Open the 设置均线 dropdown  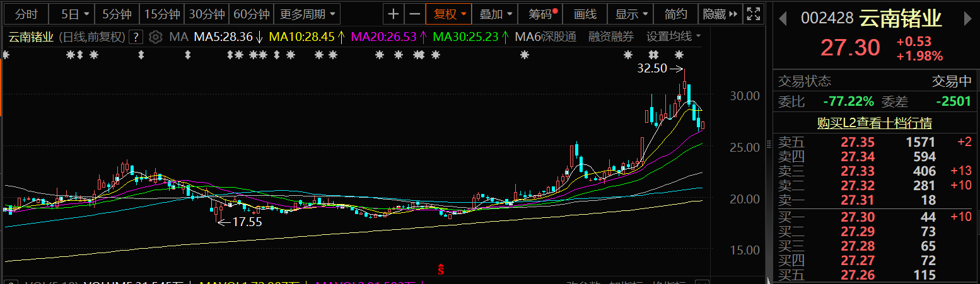coord(674,37)
